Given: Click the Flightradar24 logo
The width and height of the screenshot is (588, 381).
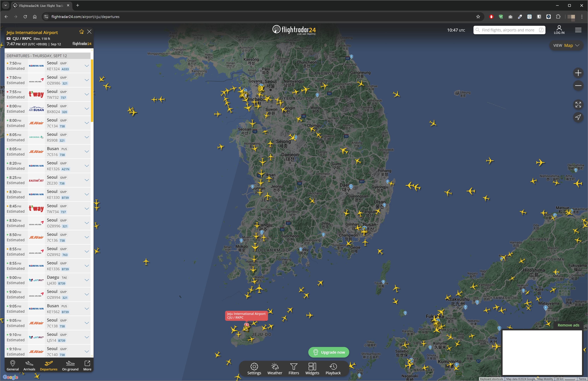Looking at the screenshot, I should 294,30.
